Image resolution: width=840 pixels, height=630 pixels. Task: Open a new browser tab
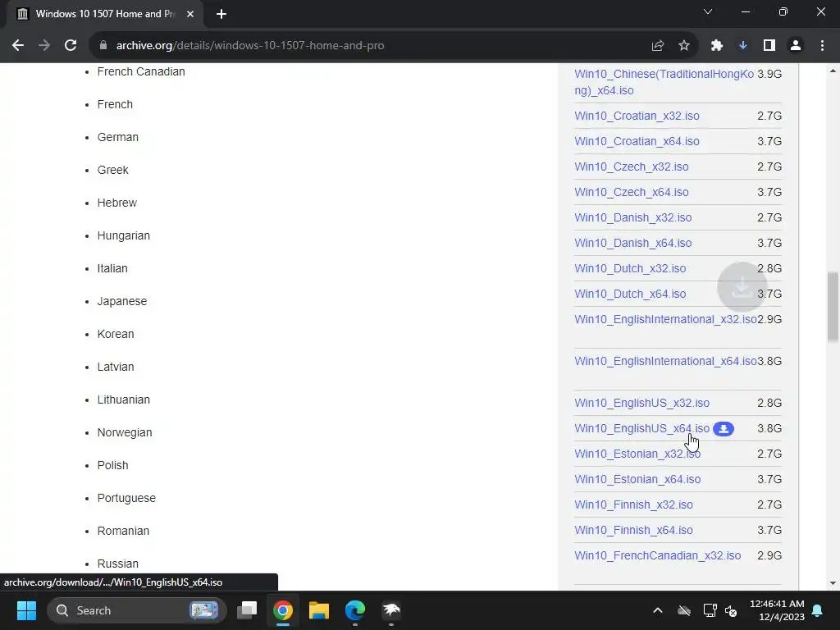(x=221, y=14)
